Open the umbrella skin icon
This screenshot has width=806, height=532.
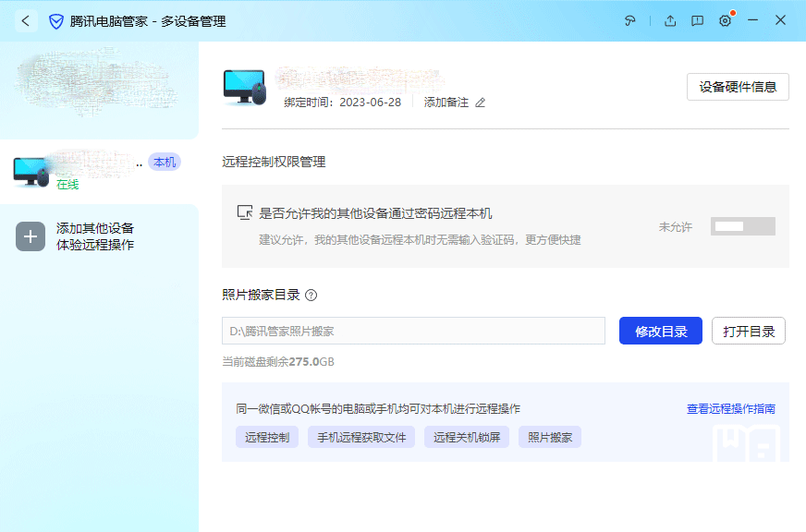(630, 20)
